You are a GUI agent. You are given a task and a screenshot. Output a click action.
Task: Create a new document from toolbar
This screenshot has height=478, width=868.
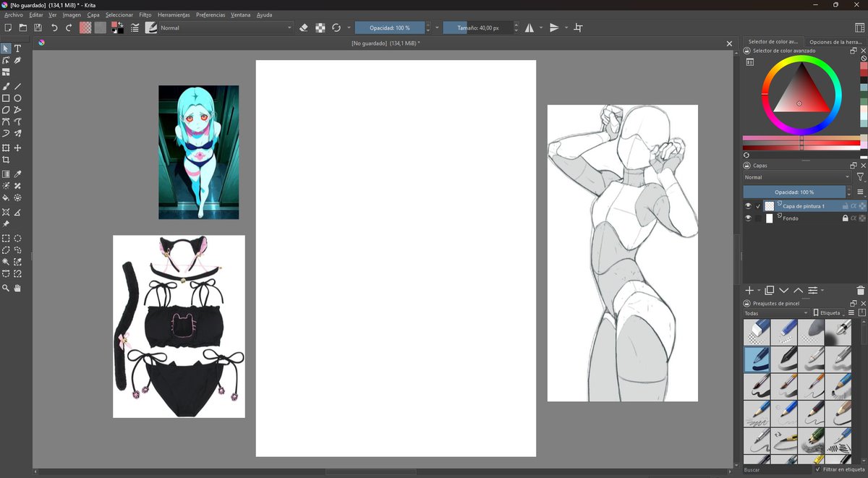pos(8,27)
